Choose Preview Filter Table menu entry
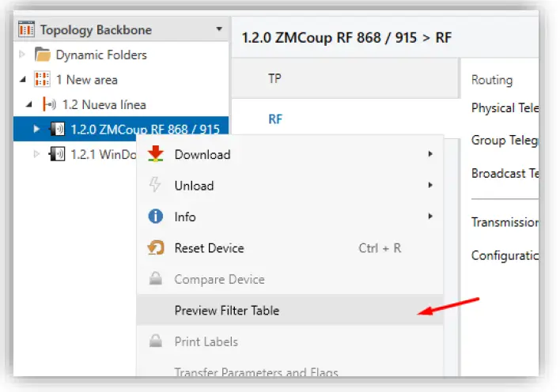This screenshot has width=560, height=392. (227, 311)
